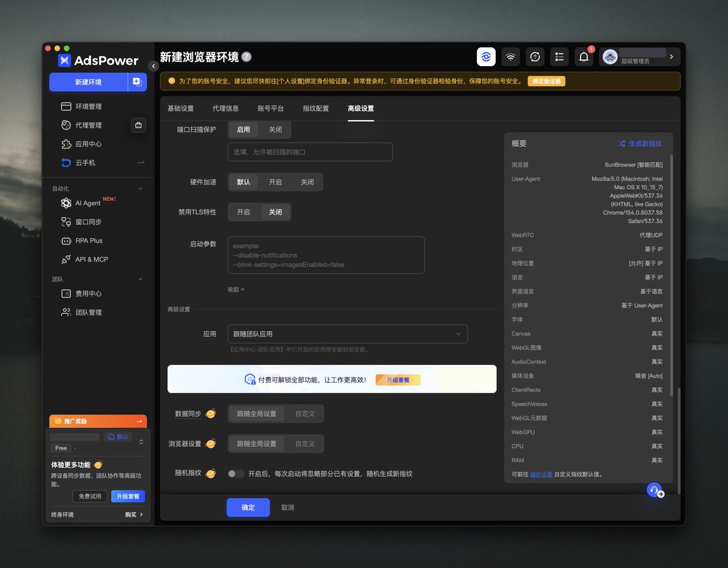Screen dimensions: 728x568
Task: Open the notification bell
Action: pos(584,57)
